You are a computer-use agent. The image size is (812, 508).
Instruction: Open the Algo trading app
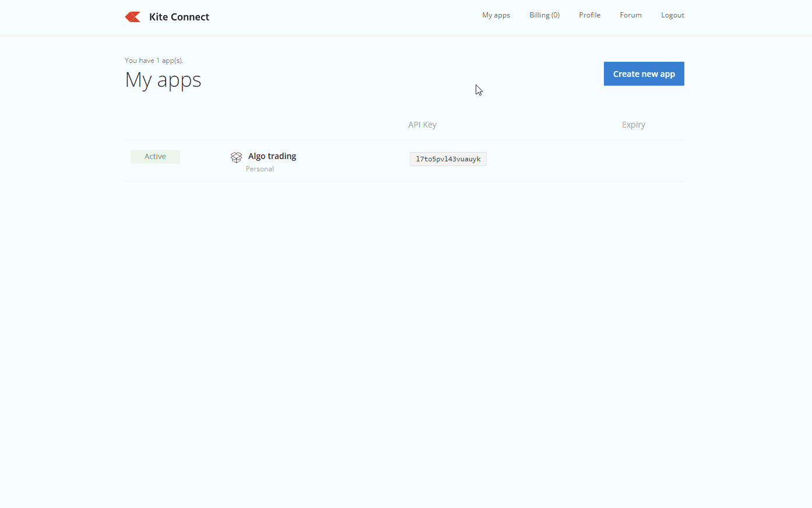[272, 156]
